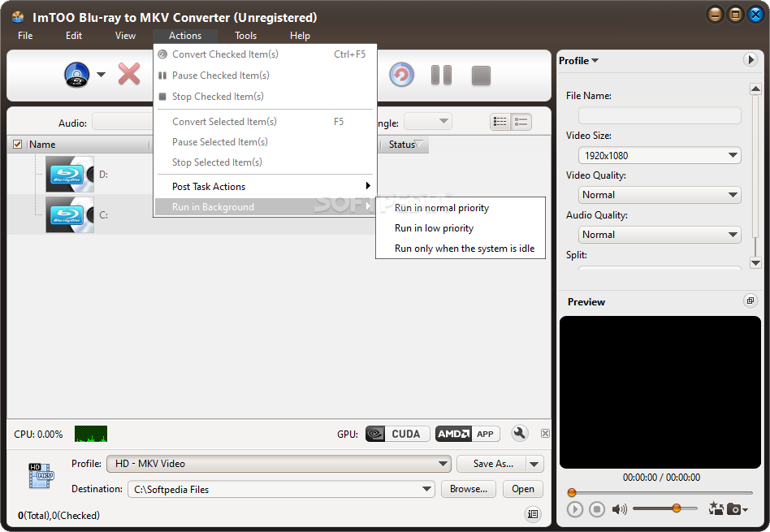Image resolution: width=770 pixels, height=532 pixels.
Task: Click the Save As button
Action: pos(491,464)
